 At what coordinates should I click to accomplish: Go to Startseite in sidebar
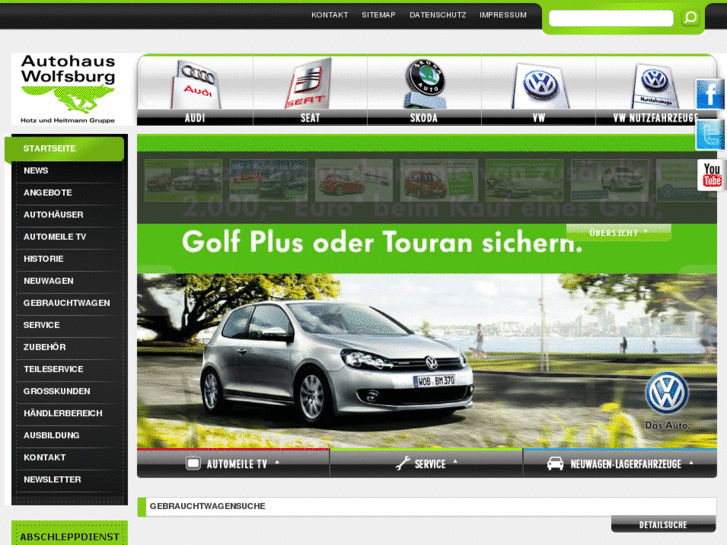tap(64, 148)
